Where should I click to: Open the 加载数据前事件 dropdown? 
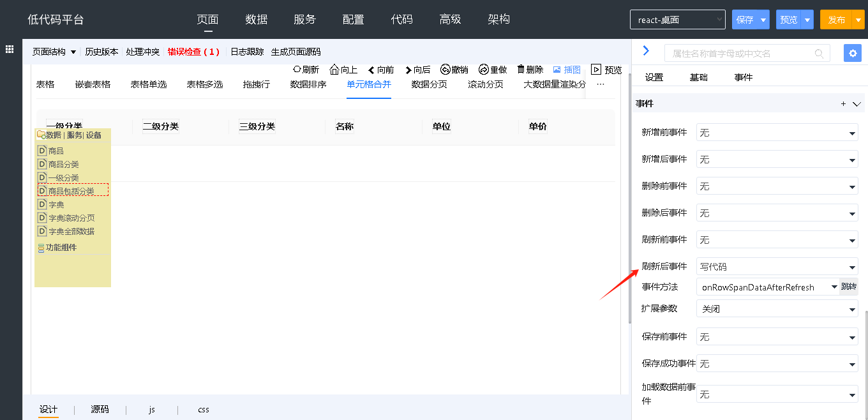tap(777, 394)
